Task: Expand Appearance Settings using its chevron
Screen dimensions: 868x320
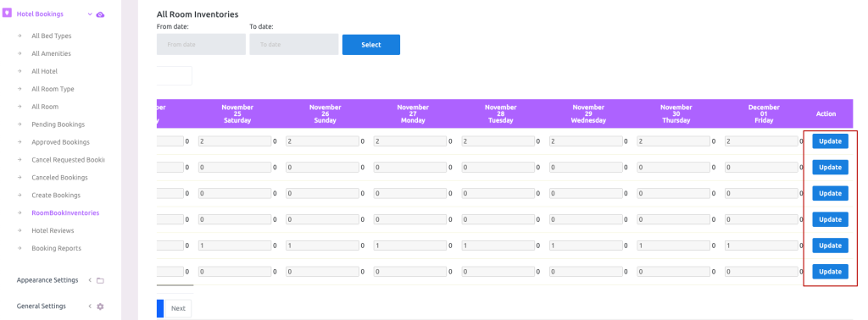Action: point(90,280)
